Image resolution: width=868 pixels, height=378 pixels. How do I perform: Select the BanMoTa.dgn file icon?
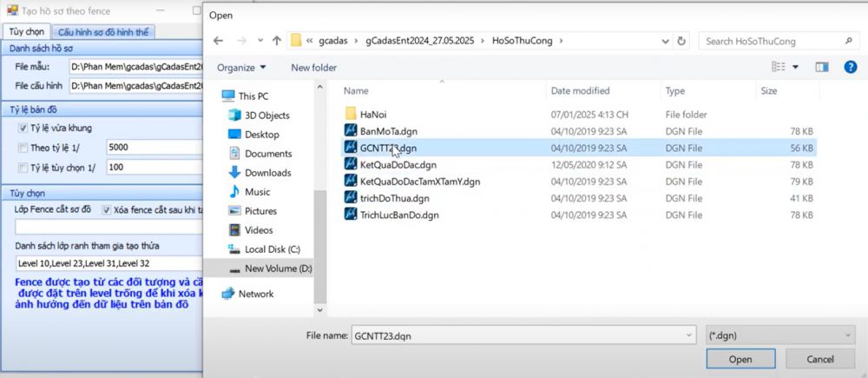pyautogui.click(x=352, y=130)
